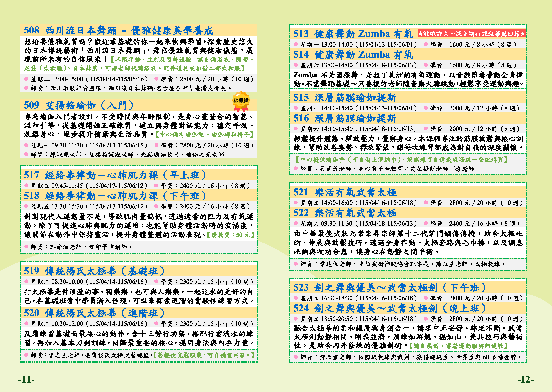Click pink bullet before 常達偉老師 instructor line

tap(296, 264)
